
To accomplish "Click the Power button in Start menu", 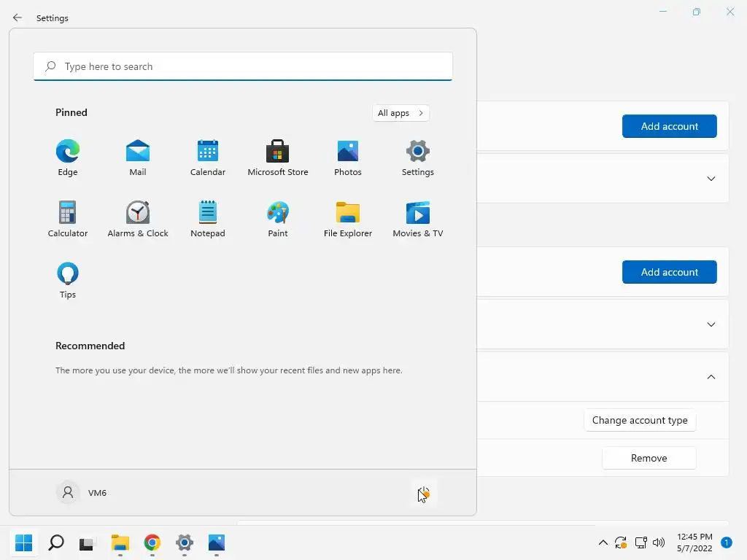I will (x=424, y=493).
